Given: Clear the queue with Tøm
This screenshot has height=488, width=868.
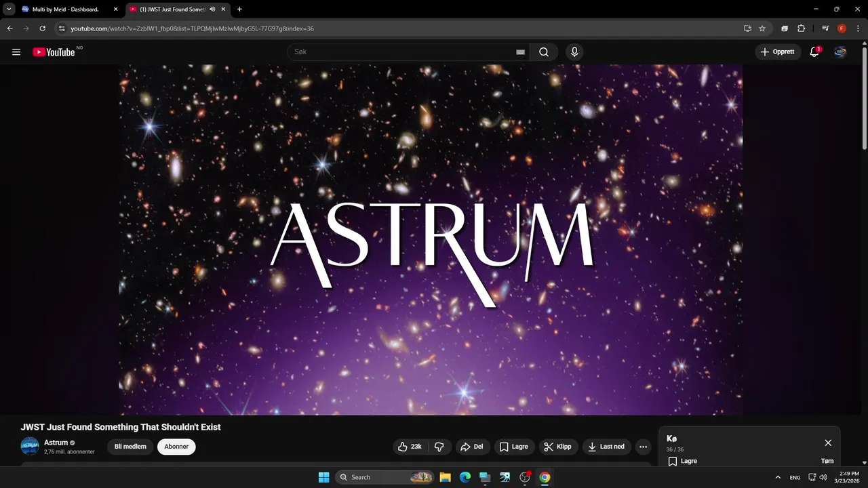Looking at the screenshot, I should [x=827, y=461].
